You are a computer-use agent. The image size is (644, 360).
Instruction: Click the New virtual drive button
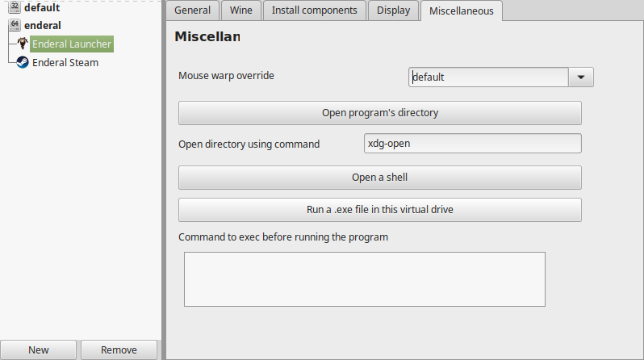[38, 350]
